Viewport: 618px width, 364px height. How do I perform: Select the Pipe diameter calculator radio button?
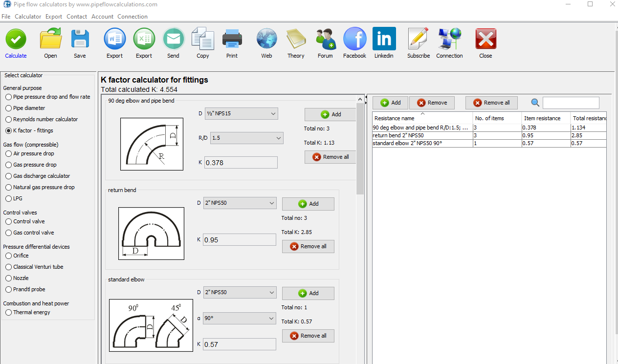(x=9, y=108)
